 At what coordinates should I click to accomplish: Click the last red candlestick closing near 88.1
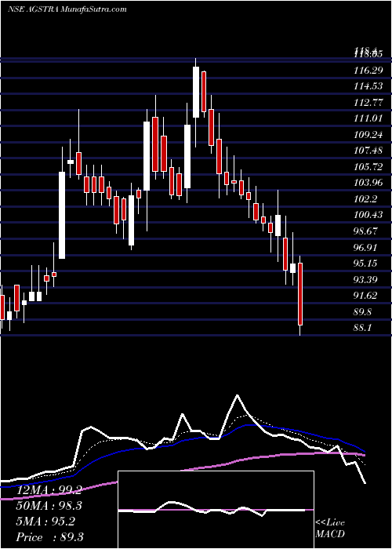(300, 294)
